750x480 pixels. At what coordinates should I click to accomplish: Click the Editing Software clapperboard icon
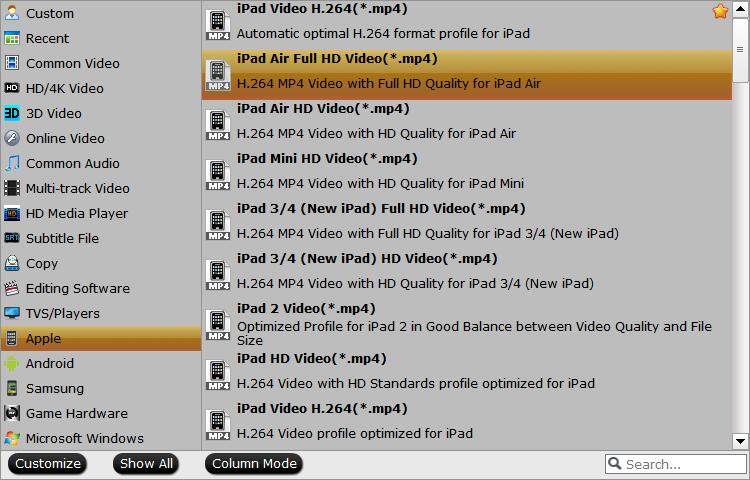[x=12, y=288]
